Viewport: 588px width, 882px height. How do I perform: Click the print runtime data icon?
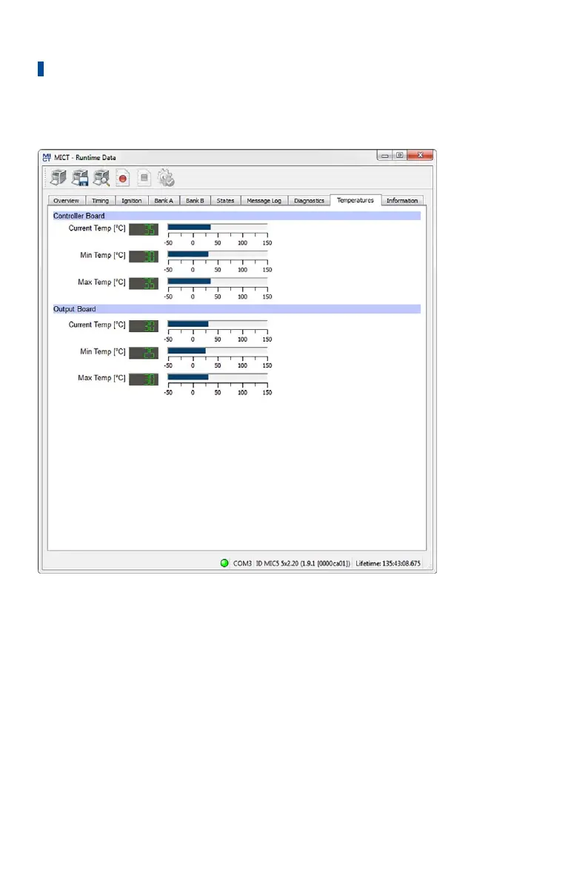tap(58, 179)
